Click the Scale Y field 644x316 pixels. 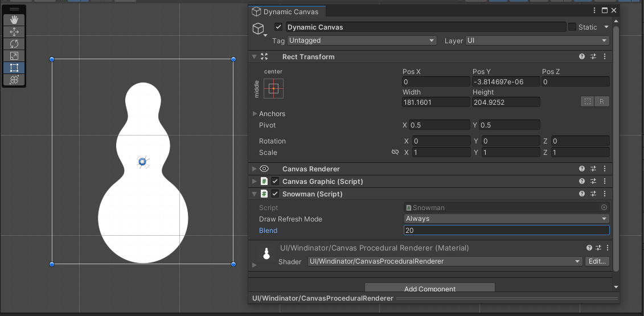[x=511, y=153]
